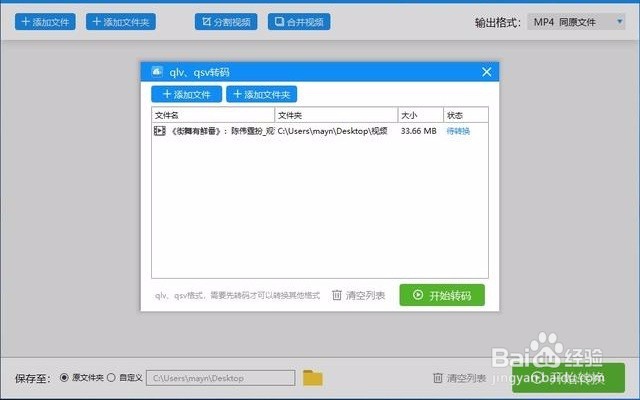Open the yellow browse folder icon

point(313,378)
